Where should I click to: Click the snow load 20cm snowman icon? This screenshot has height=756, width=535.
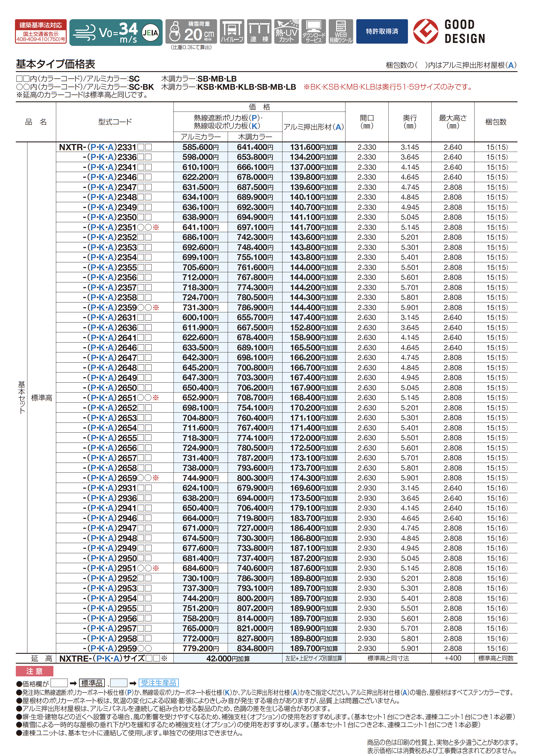(x=174, y=32)
